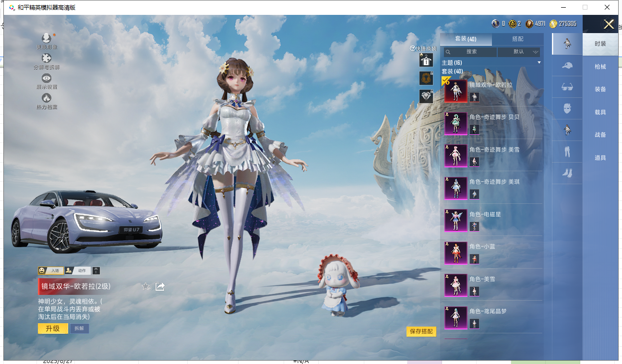Select the shoes category icon
The width and height of the screenshot is (622, 364).
[x=567, y=173]
